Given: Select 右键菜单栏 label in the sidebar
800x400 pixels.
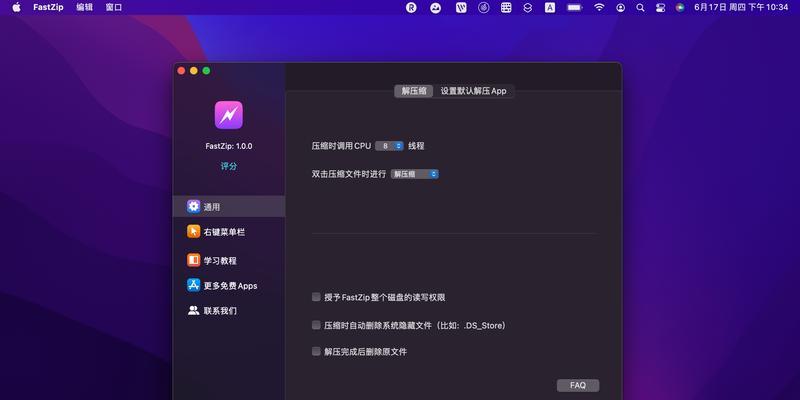Looking at the screenshot, I should click(224, 232).
